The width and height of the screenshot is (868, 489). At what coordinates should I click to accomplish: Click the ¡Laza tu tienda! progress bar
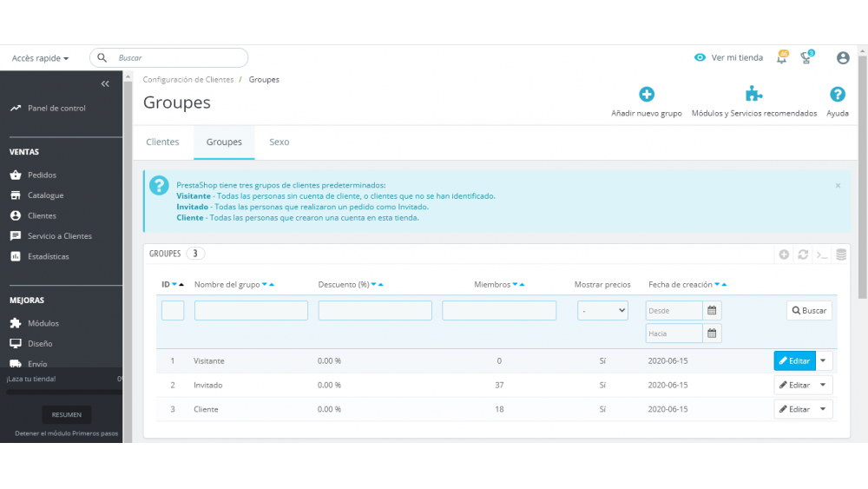(64, 392)
